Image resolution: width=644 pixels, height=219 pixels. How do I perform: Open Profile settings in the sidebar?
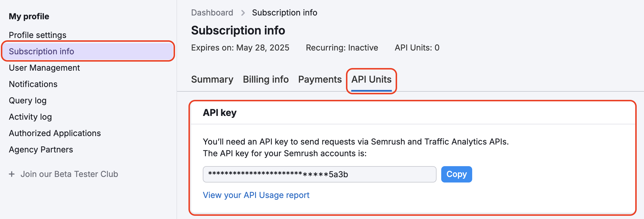(37, 35)
